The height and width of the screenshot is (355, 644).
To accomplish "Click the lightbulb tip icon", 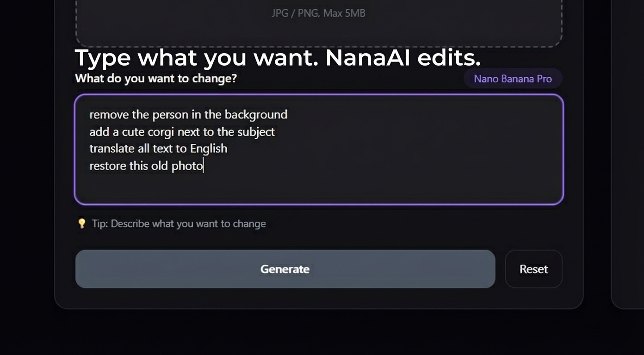I will point(82,223).
